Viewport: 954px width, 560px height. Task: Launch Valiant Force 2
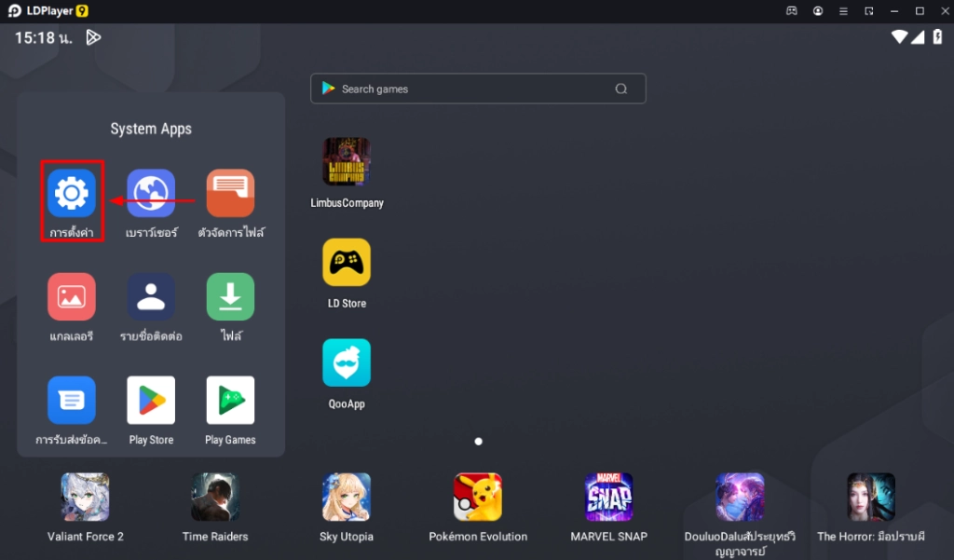[85, 498]
